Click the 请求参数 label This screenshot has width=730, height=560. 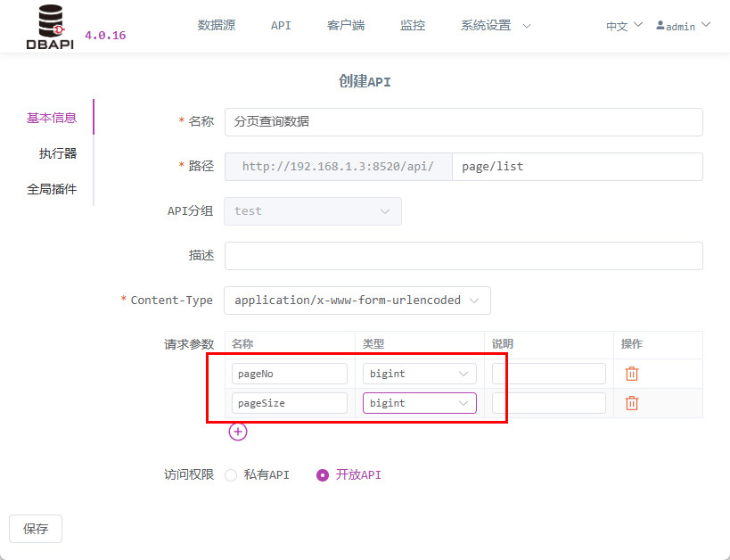coord(189,344)
